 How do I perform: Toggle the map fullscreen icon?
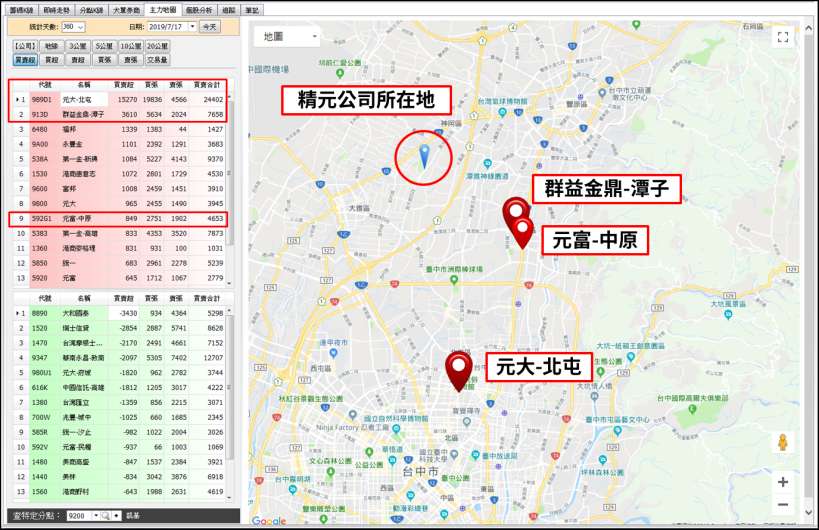[782, 37]
